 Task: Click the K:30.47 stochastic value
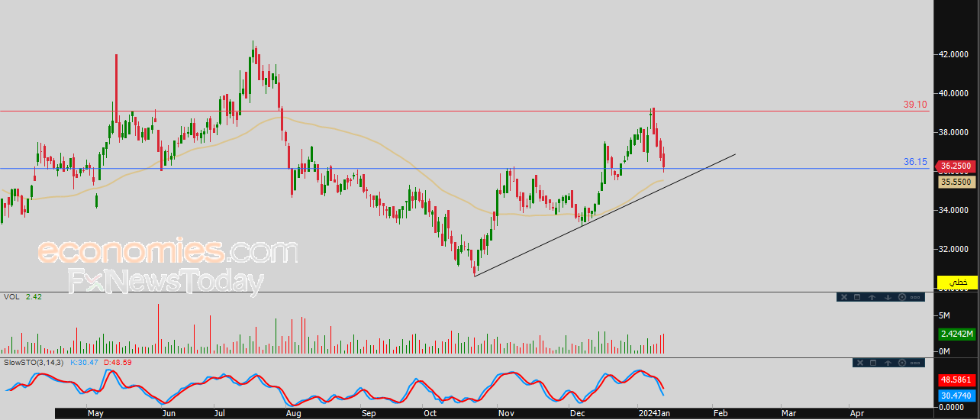coord(85,362)
